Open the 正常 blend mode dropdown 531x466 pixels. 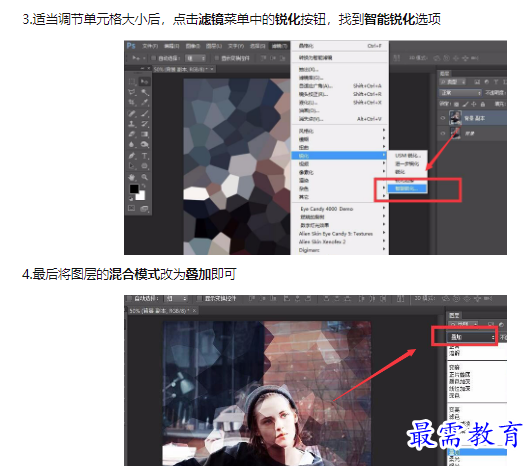click(x=460, y=93)
